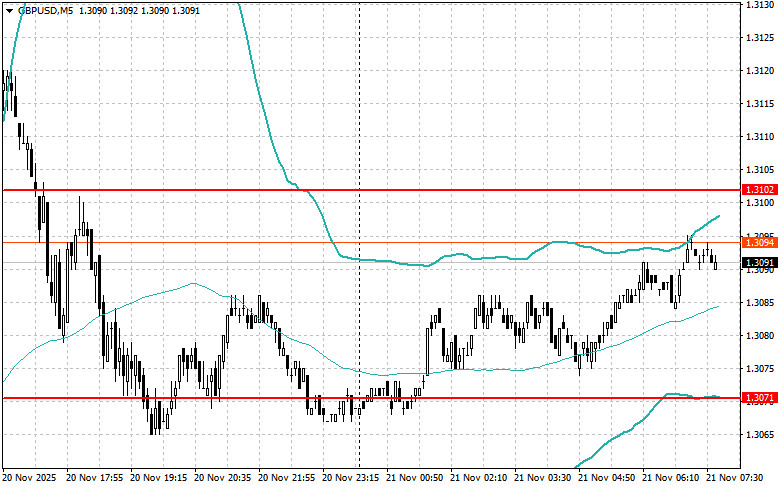This screenshot has width=781, height=489.
Task: Select the 20 Nov 19:15 time label
Action: (159, 478)
